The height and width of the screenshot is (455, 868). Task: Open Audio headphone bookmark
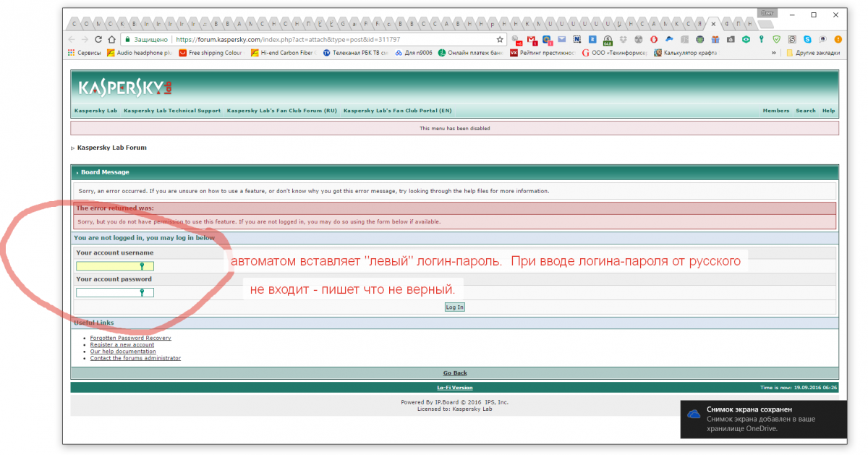tap(138, 53)
